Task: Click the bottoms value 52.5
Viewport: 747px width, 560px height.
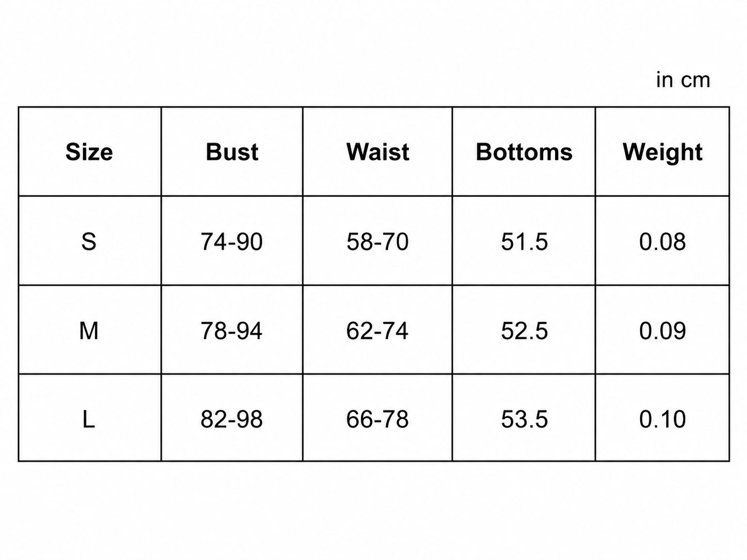Action: [x=524, y=331]
